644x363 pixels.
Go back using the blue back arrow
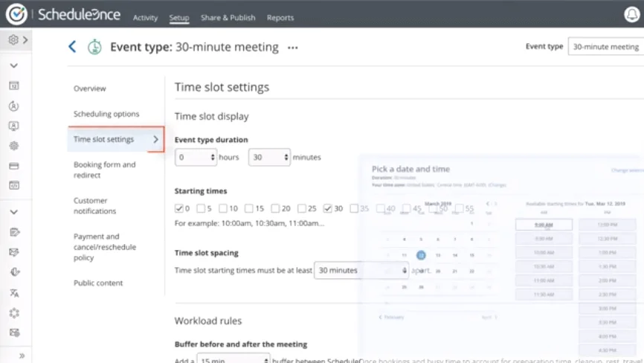[72, 47]
